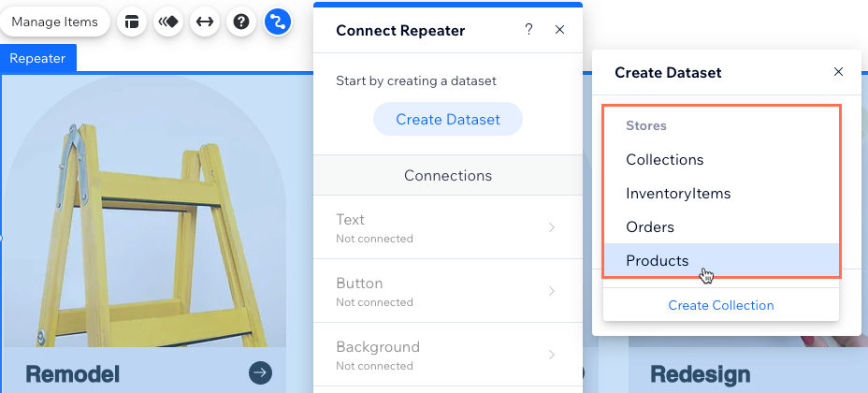The width and height of the screenshot is (868, 393).
Task: Select the Repeater label tab
Action: pos(38,58)
